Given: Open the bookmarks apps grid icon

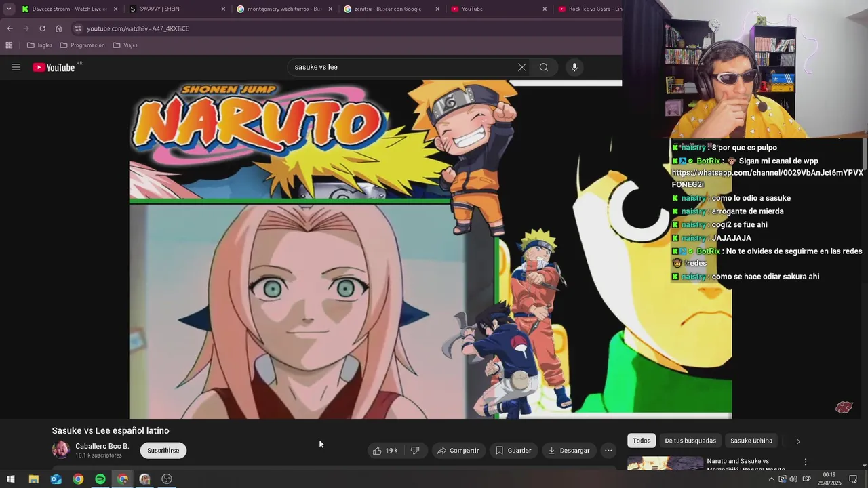Looking at the screenshot, I should [x=9, y=45].
